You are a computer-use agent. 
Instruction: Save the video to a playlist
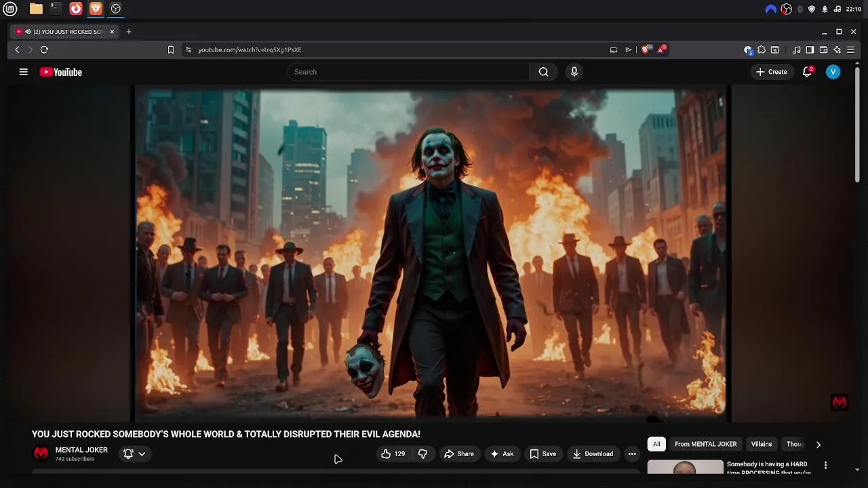tap(542, 454)
